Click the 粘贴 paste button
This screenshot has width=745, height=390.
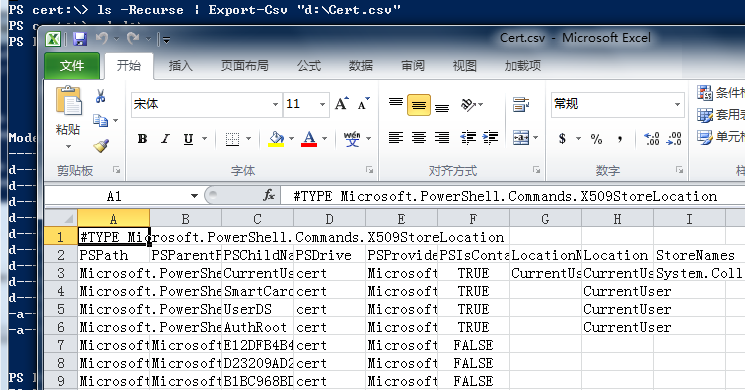pos(68,117)
